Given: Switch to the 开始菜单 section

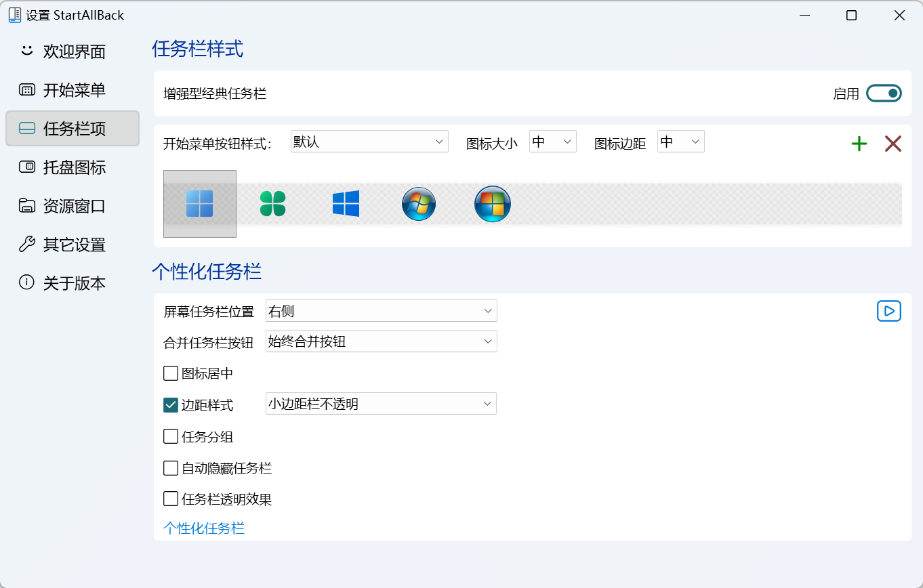Looking at the screenshot, I should coord(73,90).
